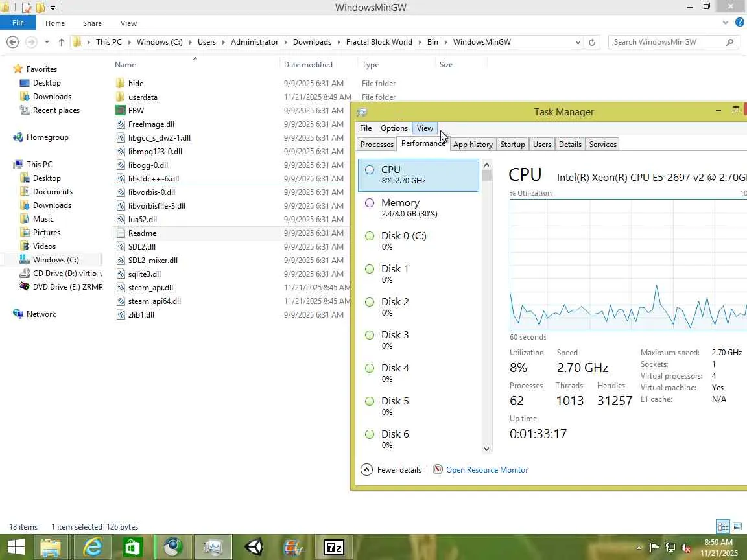Select Disk 3 resource
Screen dimensions: 747x560
pos(418,340)
